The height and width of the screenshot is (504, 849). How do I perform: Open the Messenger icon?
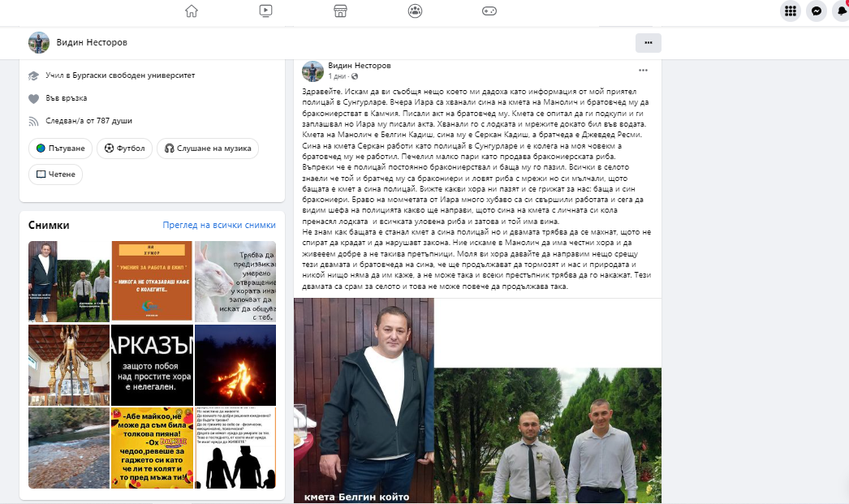coord(817,11)
